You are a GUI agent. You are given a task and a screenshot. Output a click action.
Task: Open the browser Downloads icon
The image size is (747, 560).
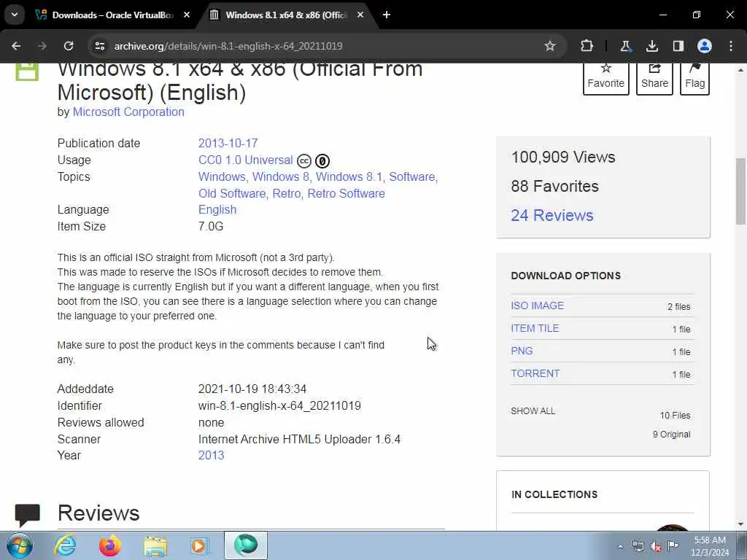click(651, 46)
